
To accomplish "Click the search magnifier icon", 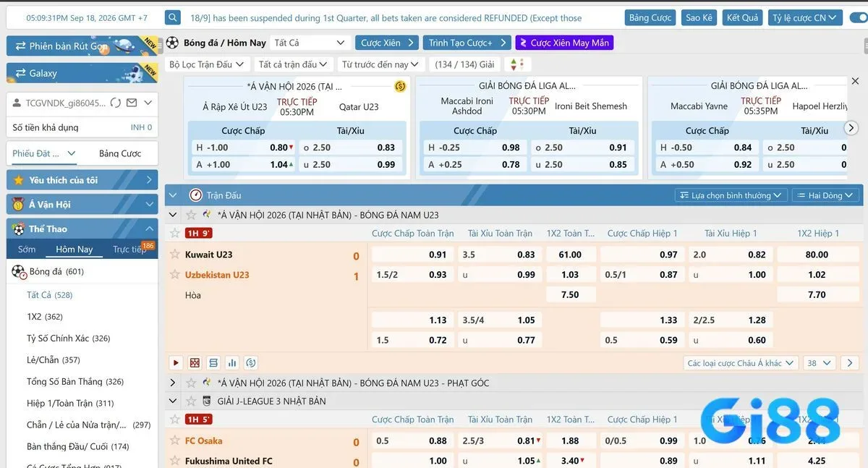I will pos(173,17).
